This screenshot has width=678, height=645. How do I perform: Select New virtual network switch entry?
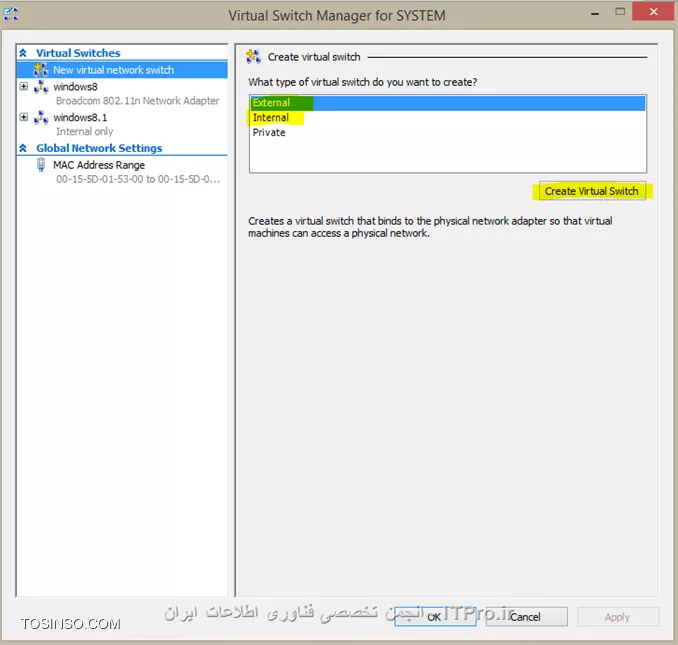pyautogui.click(x=122, y=70)
